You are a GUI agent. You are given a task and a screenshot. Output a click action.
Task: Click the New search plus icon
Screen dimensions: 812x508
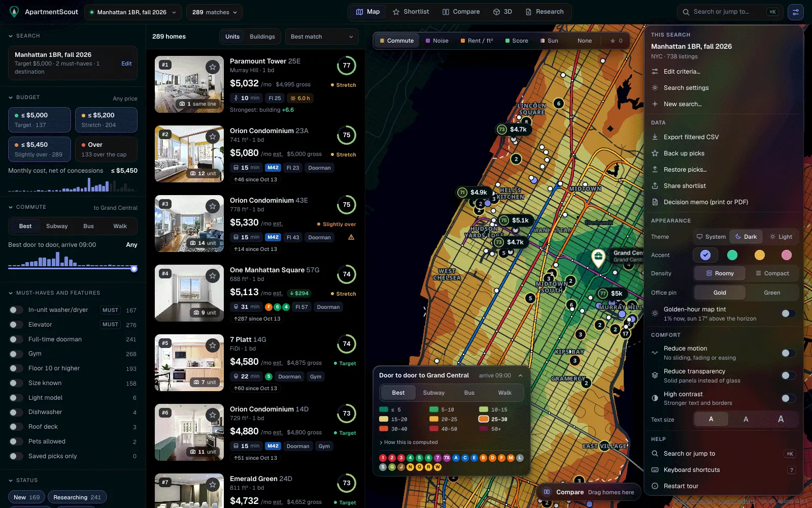655,104
